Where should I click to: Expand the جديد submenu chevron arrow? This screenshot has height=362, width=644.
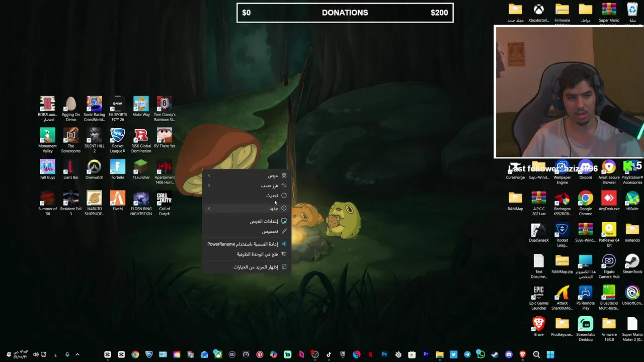tap(209, 208)
